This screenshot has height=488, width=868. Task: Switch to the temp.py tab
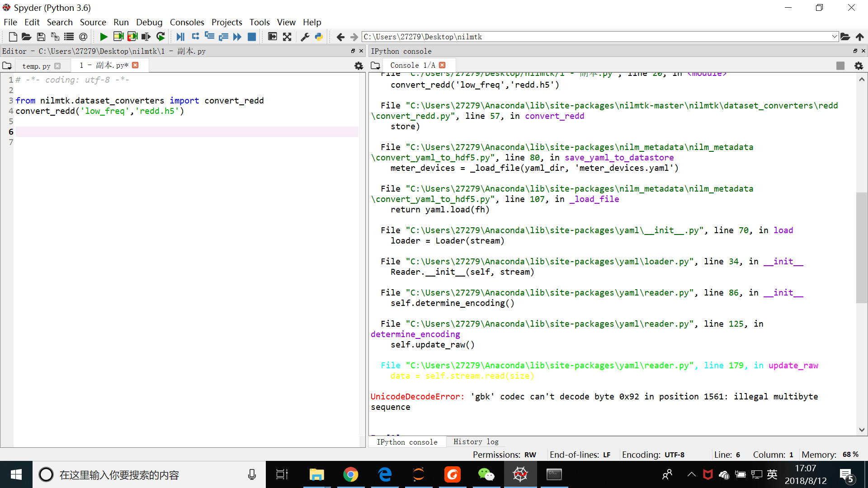36,66
